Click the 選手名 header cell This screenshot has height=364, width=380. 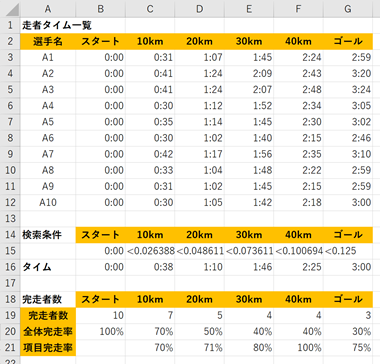[x=48, y=41]
